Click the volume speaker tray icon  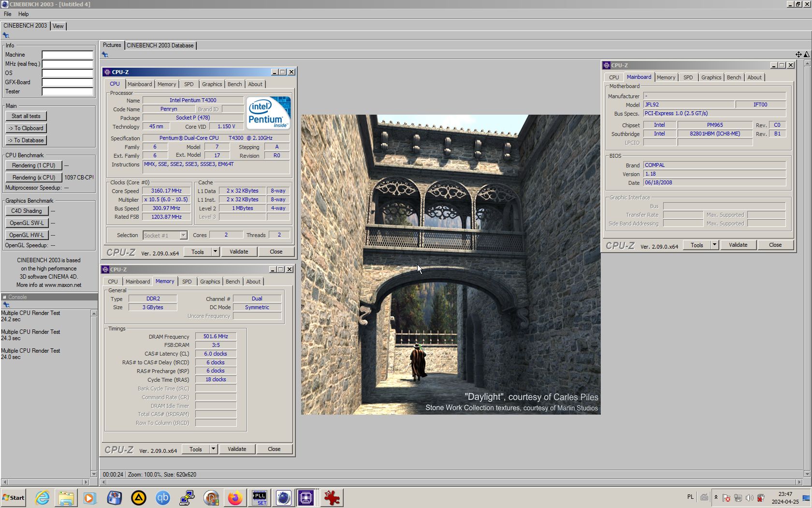click(749, 497)
